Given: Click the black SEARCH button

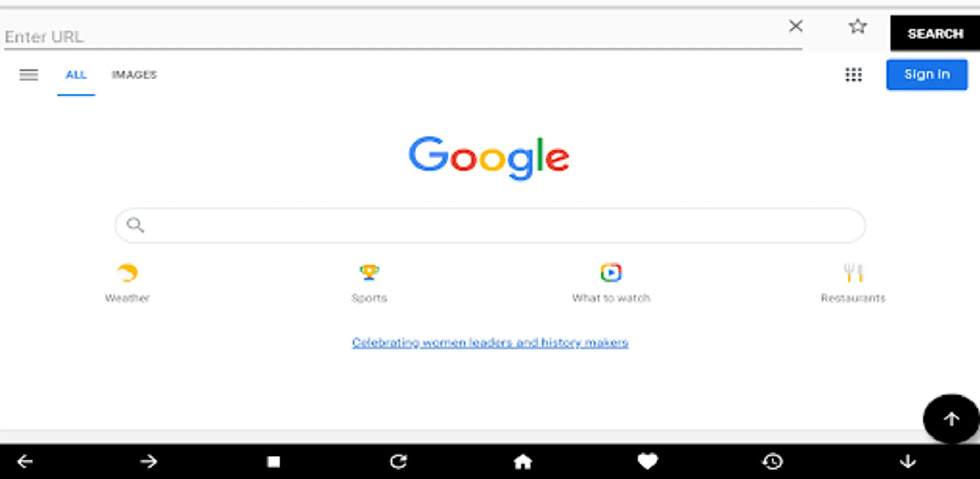Looking at the screenshot, I should [935, 34].
